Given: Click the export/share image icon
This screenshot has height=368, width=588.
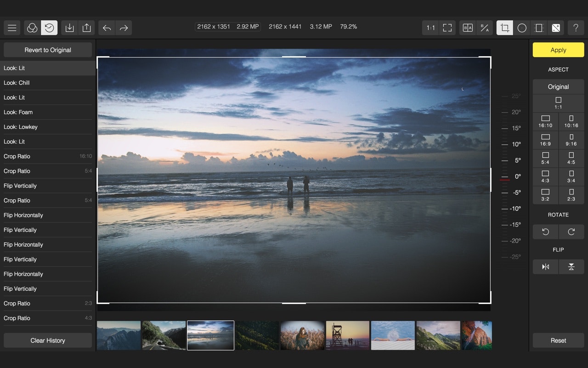Looking at the screenshot, I should pos(86,28).
